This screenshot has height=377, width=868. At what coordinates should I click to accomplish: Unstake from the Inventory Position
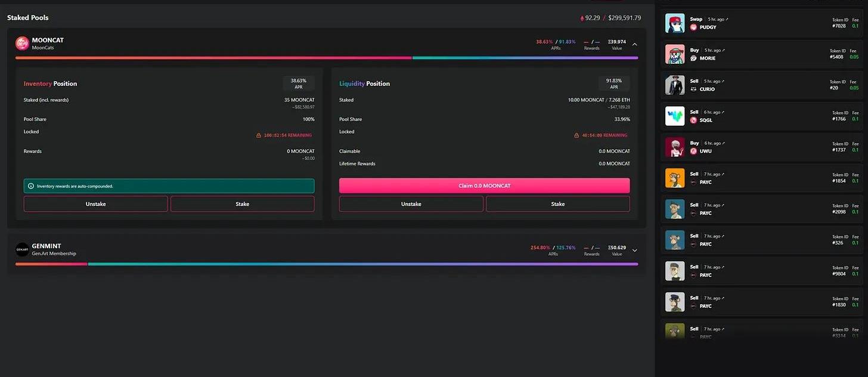point(95,204)
